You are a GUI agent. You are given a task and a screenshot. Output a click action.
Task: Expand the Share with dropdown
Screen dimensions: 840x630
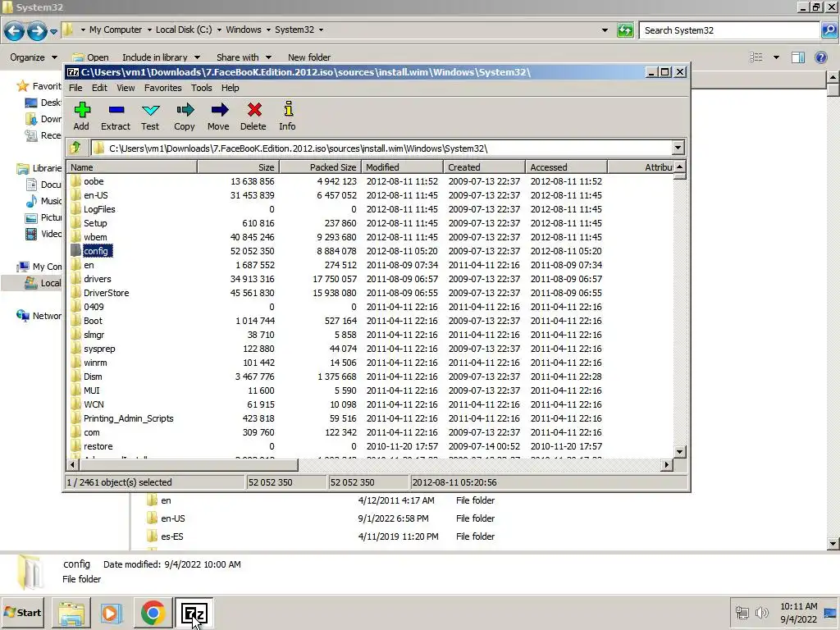(x=244, y=57)
